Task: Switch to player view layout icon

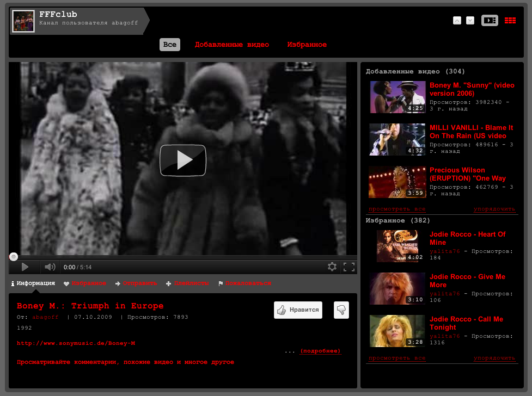Action: point(490,21)
